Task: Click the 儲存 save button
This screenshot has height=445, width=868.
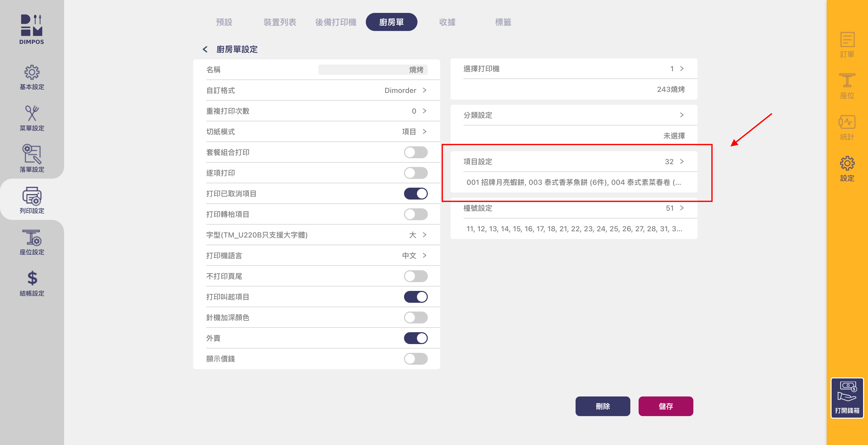Action: point(665,406)
